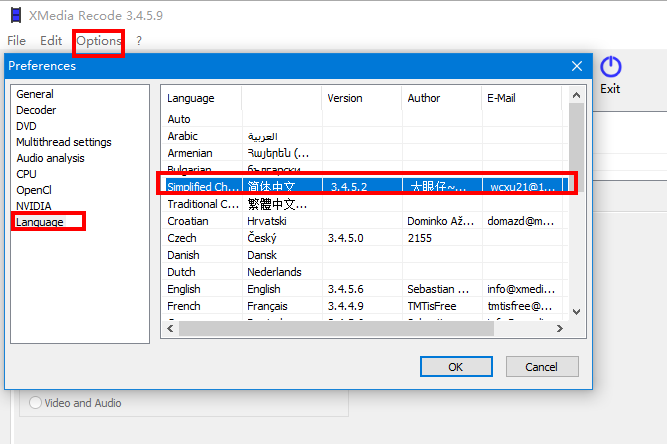Select the Armenian language row

click(365, 153)
